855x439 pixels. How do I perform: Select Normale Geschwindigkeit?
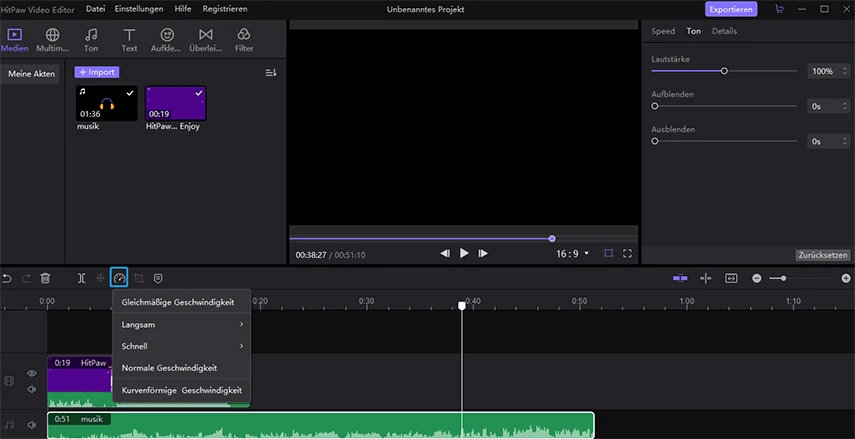[182, 368]
